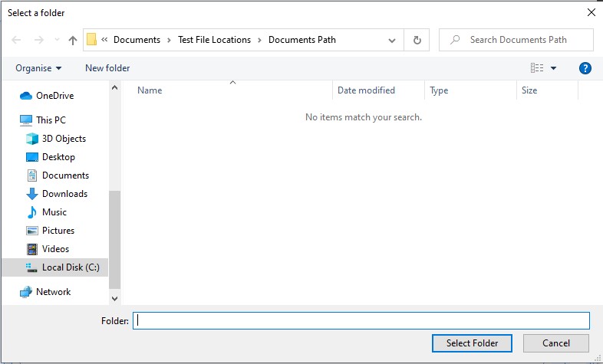
Task: Select OneDrive in the navigation pane
Action: click(x=54, y=96)
